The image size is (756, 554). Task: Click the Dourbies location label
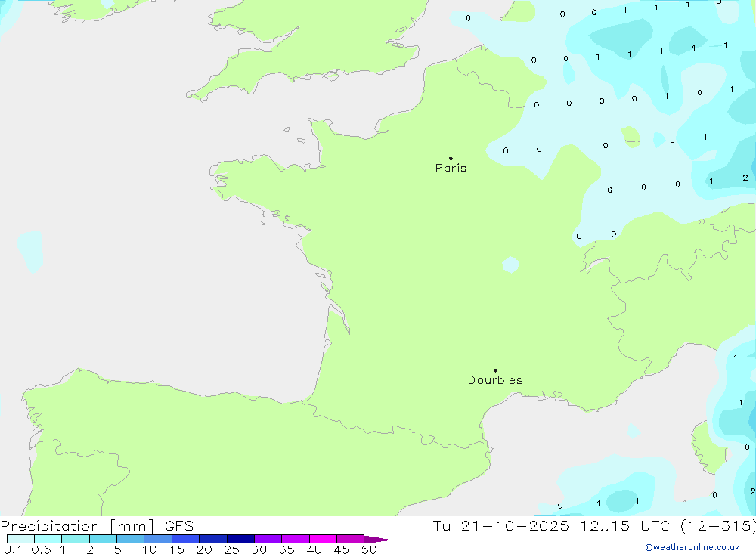pos(495,380)
